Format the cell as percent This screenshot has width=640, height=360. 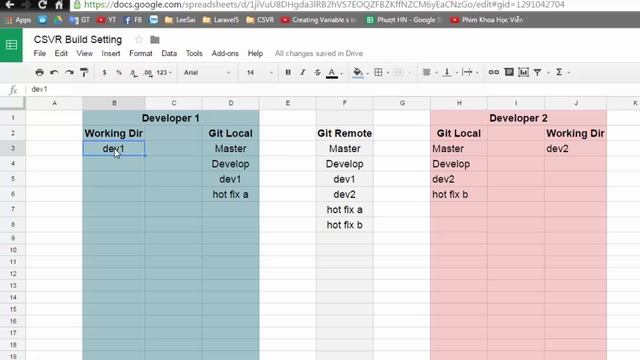coord(119,72)
